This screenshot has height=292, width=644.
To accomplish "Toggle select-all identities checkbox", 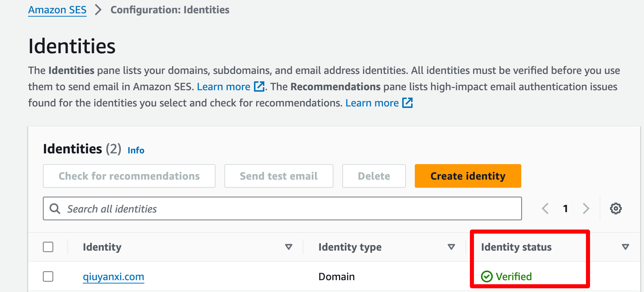I will click(x=48, y=247).
